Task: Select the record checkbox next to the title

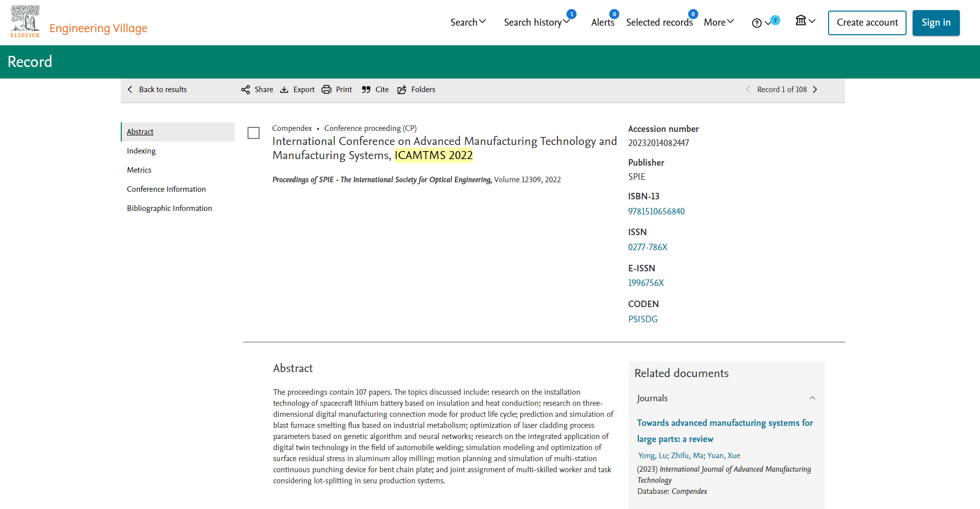Action: tap(254, 133)
